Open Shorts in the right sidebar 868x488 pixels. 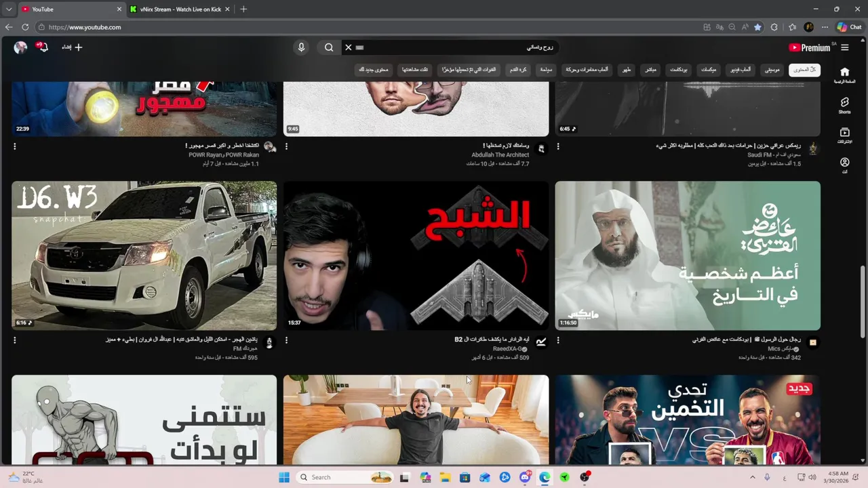coord(844,106)
